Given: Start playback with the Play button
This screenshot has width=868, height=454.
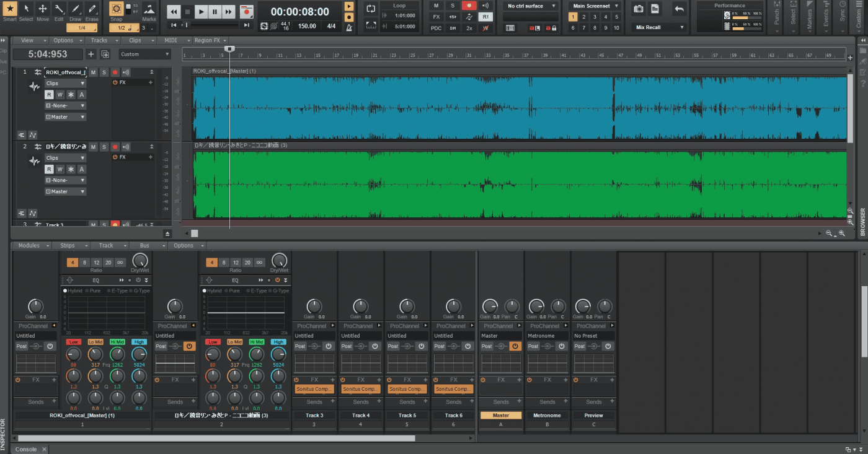Looking at the screenshot, I should [201, 11].
